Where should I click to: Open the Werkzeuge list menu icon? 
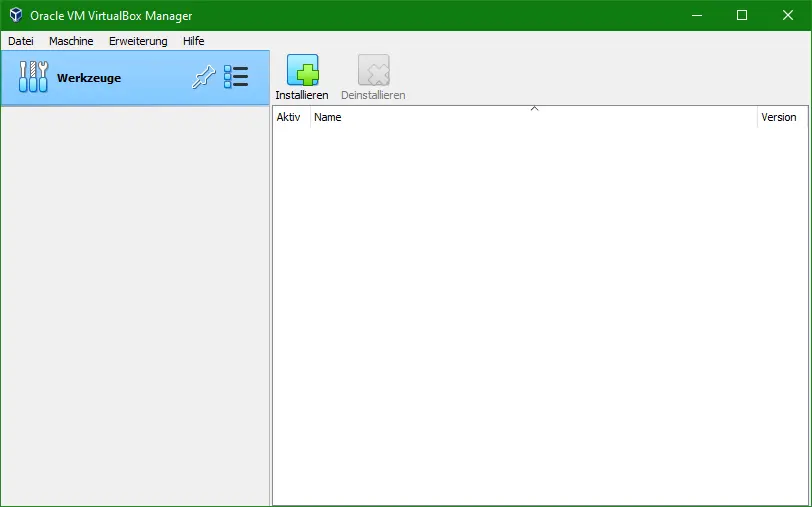click(x=236, y=78)
